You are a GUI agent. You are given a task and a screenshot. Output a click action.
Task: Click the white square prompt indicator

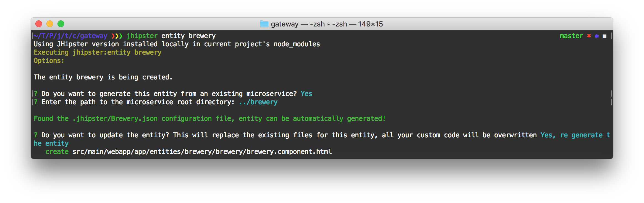pos(604,36)
